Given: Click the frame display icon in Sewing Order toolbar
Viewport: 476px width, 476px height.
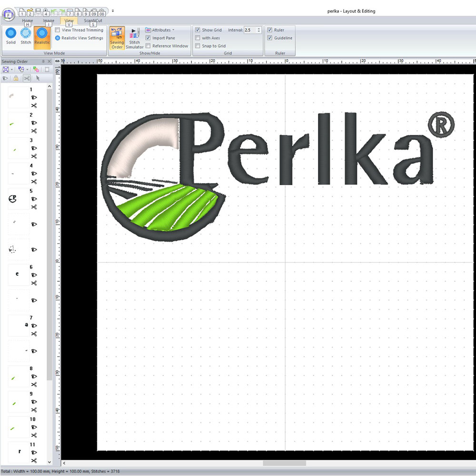Looking at the screenshot, I should click(x=47, y=69).
